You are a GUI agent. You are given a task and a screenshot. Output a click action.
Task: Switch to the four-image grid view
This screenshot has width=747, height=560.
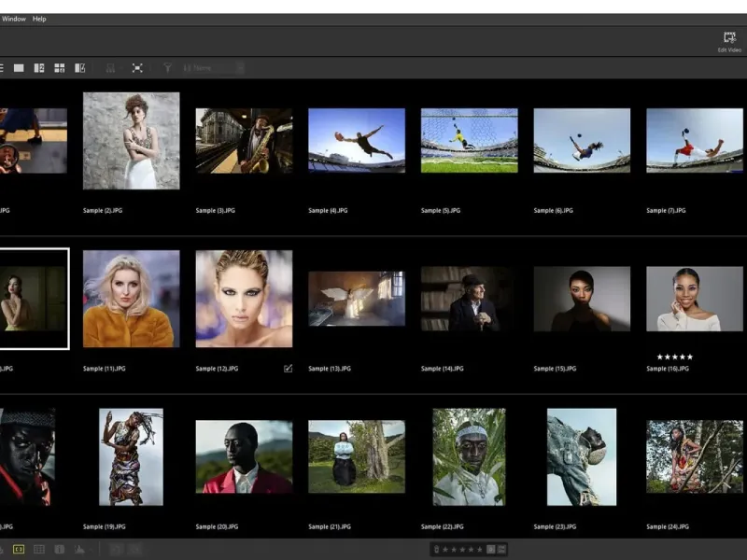(60, 68)
